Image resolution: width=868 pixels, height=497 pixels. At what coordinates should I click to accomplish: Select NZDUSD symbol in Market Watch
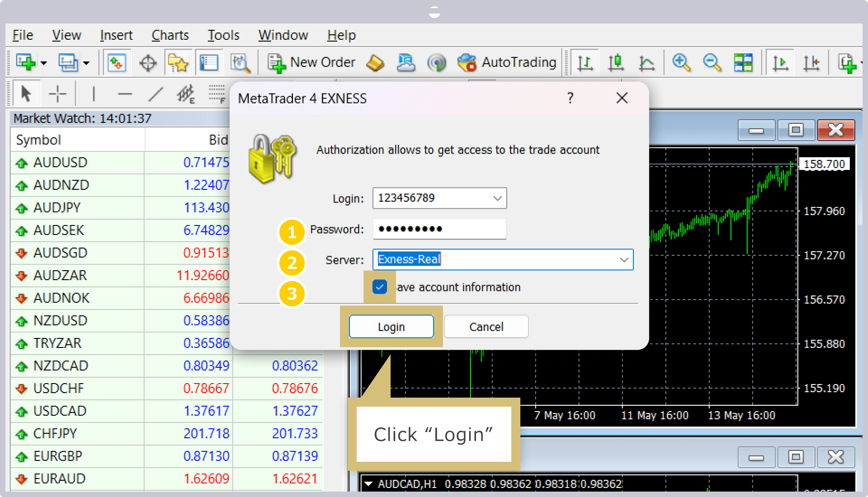pos(60,321)
